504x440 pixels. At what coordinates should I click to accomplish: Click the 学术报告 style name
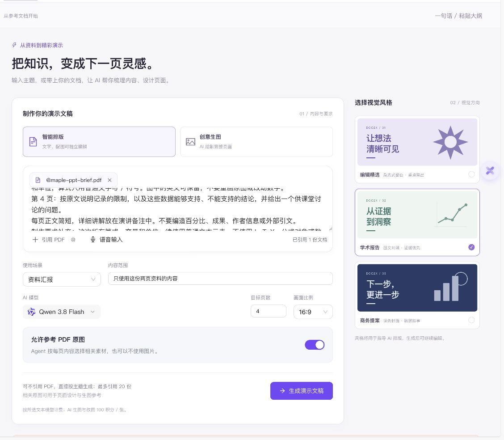(x=370, y=247)
